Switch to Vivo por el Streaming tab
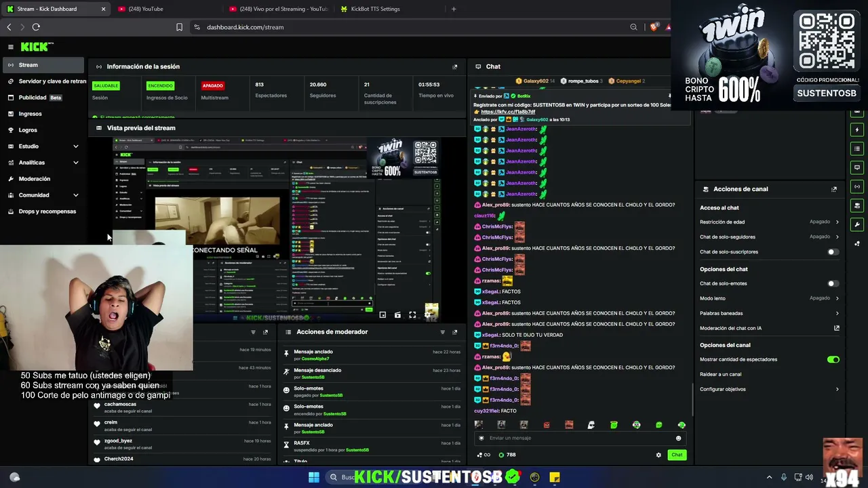 pyautogui.click(x=278, y=9)
